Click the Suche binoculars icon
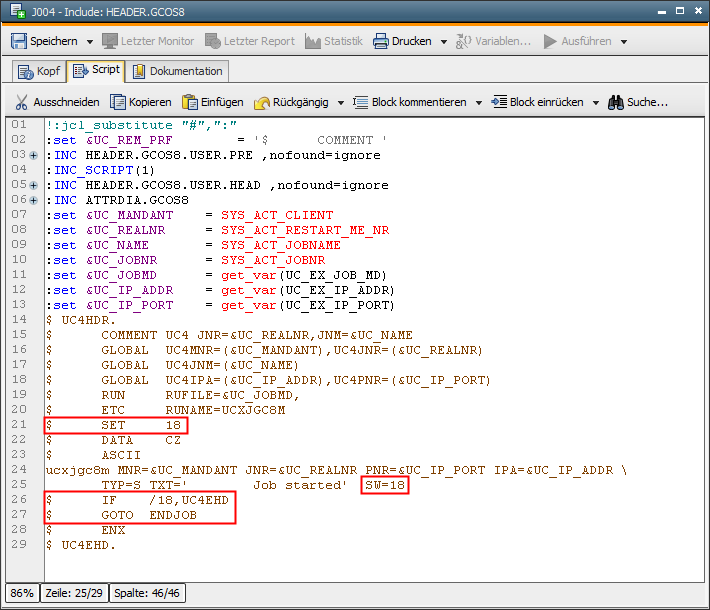 pyautogui.click(x=616, y=102)
